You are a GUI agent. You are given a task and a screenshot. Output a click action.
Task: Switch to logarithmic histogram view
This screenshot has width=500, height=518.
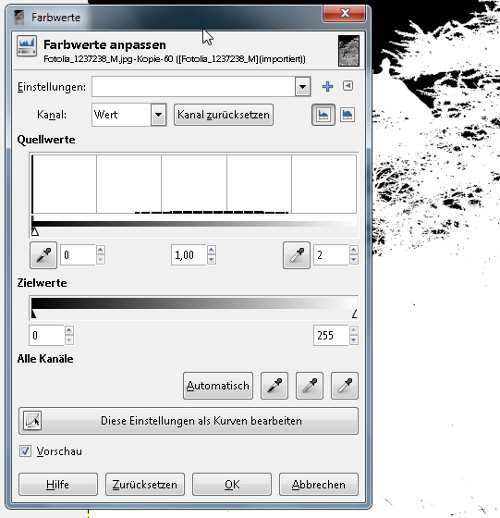point(347,115)
